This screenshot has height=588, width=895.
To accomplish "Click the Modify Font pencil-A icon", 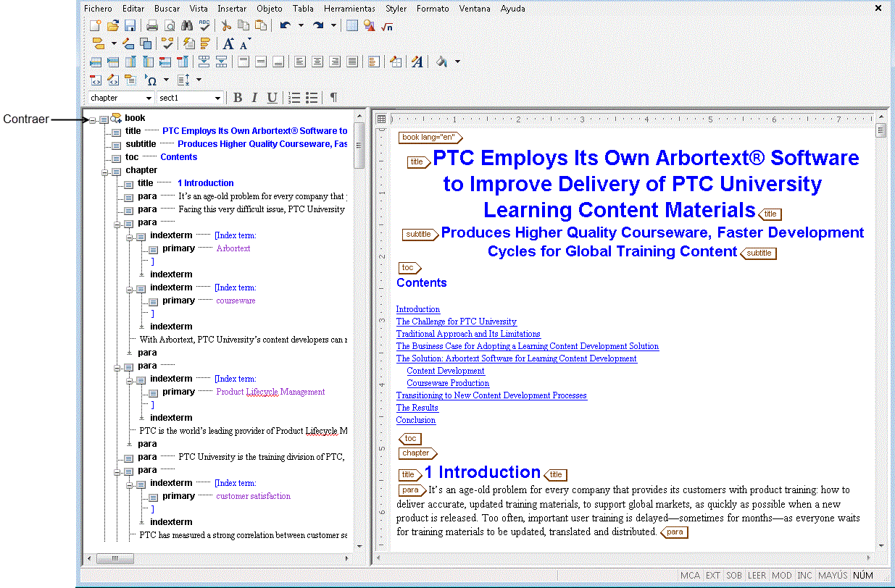I will 417,62.
